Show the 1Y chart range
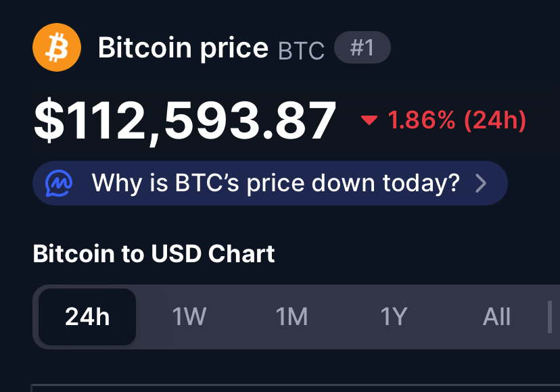The height and width of the screenshot is (392, 560). click(x=394, y=316)
